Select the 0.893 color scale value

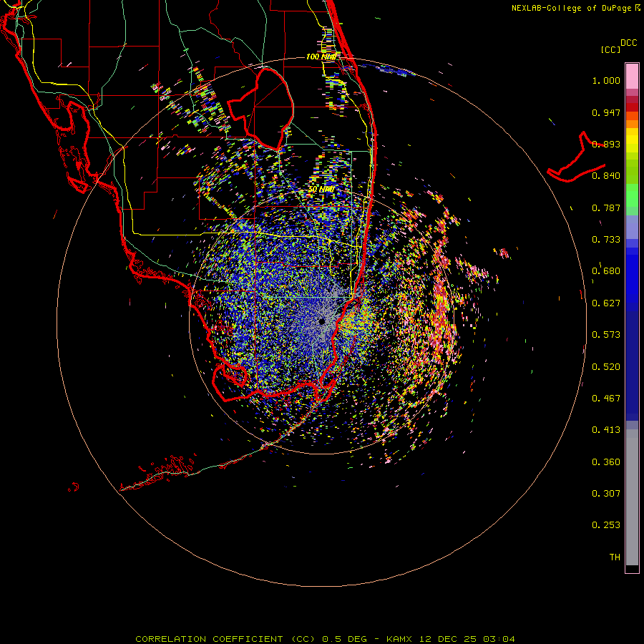(606, 144)
